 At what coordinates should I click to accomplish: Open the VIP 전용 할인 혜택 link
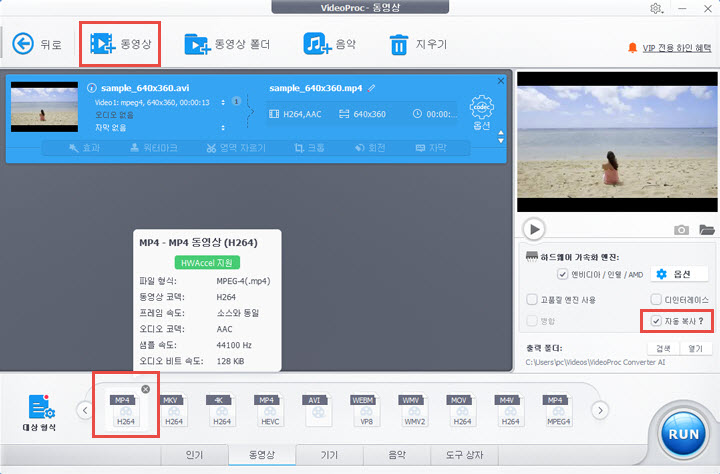click(x=676, y=48)
